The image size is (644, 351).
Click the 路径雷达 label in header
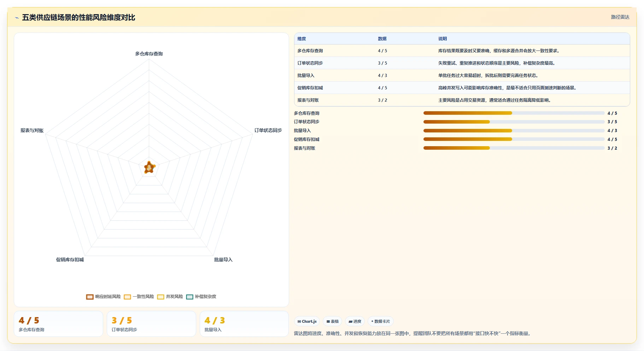point(620,17)
